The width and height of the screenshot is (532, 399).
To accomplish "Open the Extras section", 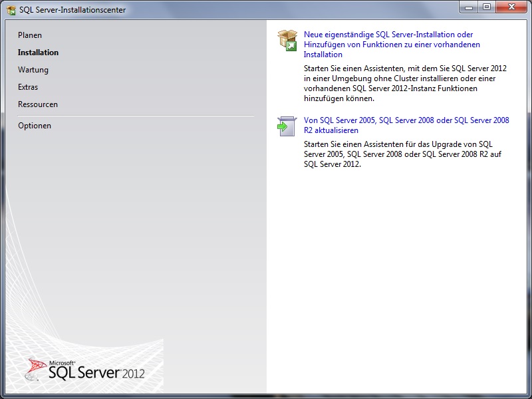I will pos(28,87).
